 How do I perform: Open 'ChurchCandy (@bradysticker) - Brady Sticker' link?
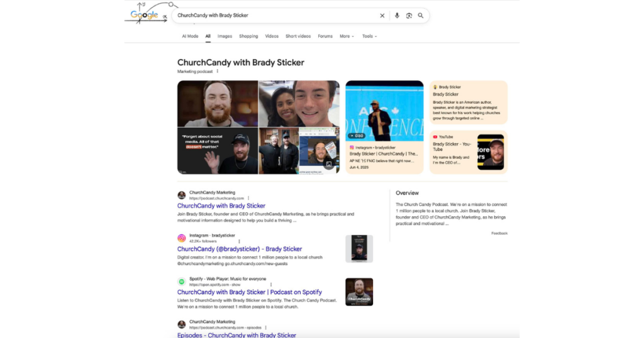(x=240, y=249)
